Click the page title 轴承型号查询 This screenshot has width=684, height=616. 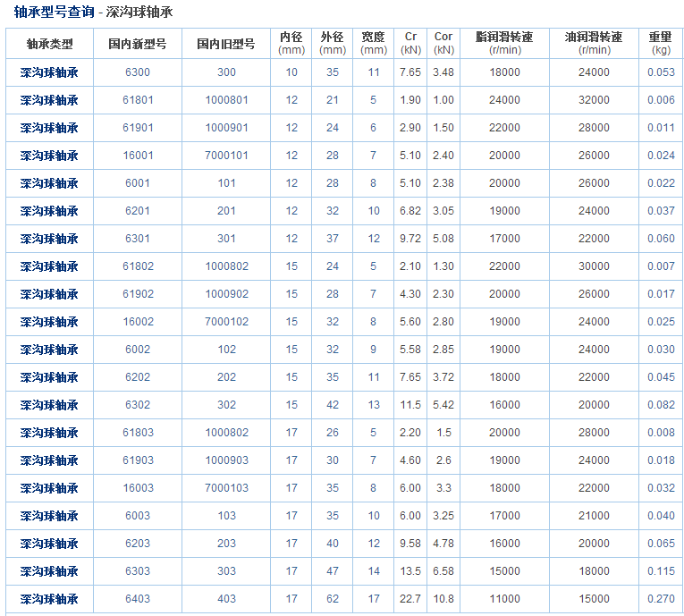tap(54, 12)
